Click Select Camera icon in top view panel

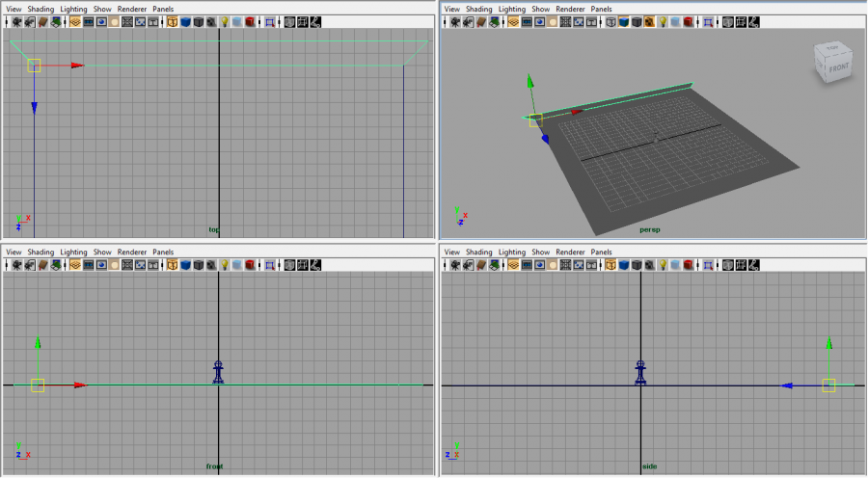17,21
